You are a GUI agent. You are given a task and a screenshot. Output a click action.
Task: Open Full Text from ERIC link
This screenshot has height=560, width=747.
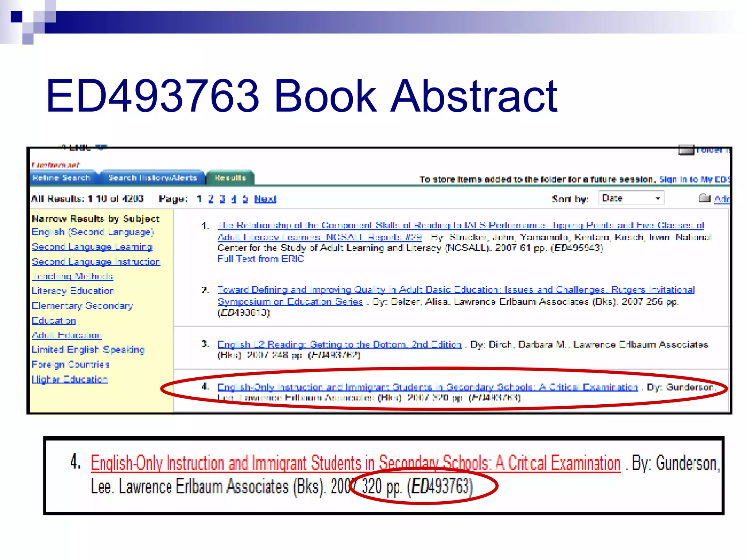(x=260, y=259)
